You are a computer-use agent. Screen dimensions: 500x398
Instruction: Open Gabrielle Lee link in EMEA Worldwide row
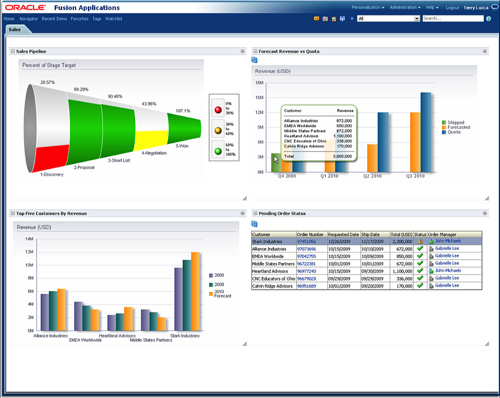point(447,256)
